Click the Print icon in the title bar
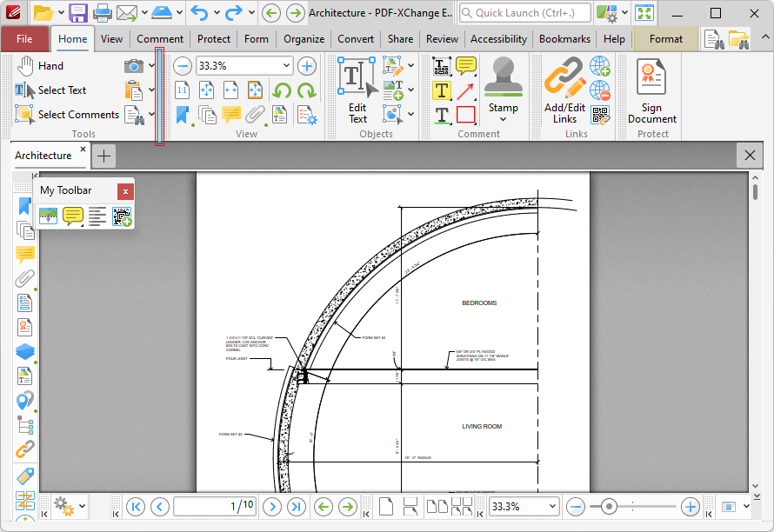774x532 pixels. [102, 13]
